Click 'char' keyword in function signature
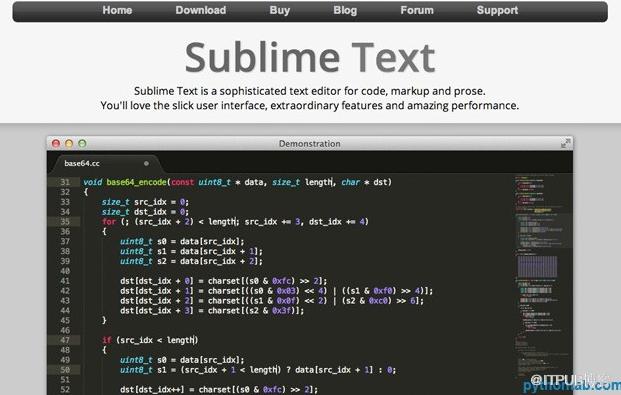Image resolution: width=621 pixels, height=395 pixels. pos(351,182)
